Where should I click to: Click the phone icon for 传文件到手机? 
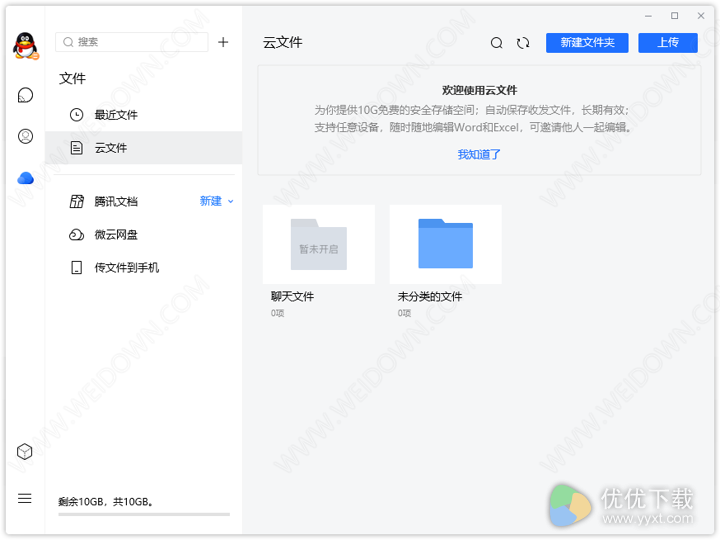pos(77,268)
